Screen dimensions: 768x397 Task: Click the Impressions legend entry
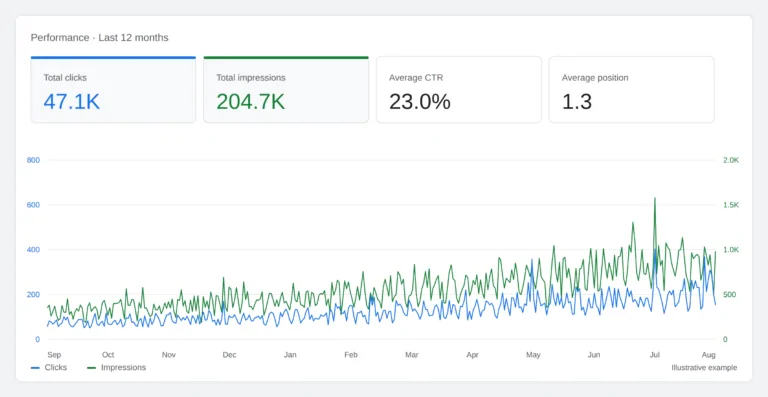[117, 367]
